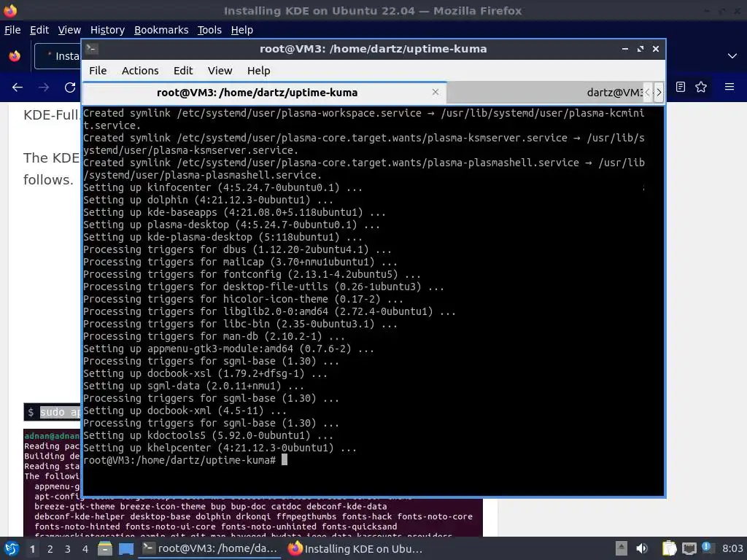Click the terminal window title bar icon
The width and height of the screenshot is (747, 560).
[x=92, y=49]
